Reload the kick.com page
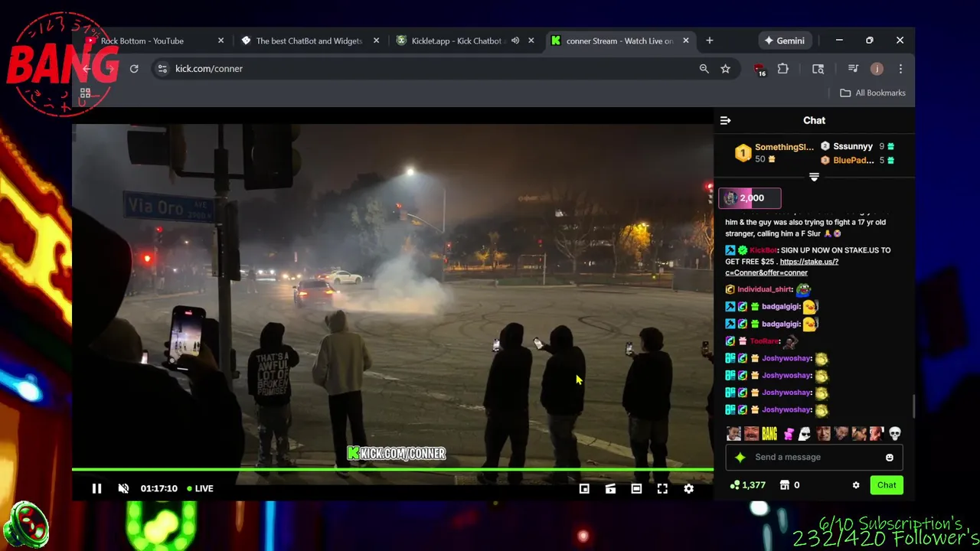This screenshot has height=551, width=980. [x=134, y=69]
